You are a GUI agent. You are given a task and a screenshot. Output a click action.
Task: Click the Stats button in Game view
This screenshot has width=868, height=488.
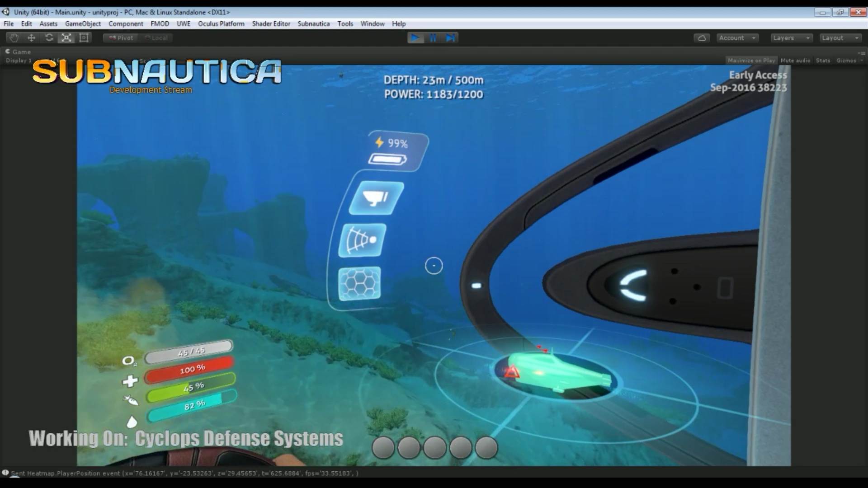pyautogui.click(x=823, y=61)
